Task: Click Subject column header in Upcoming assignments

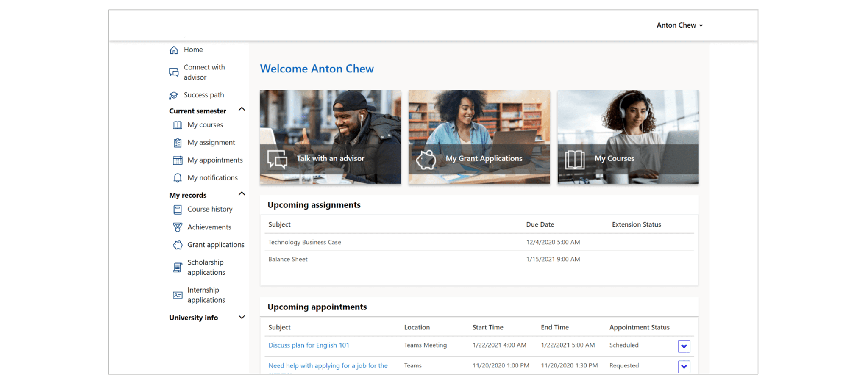Action: (279, 224)
